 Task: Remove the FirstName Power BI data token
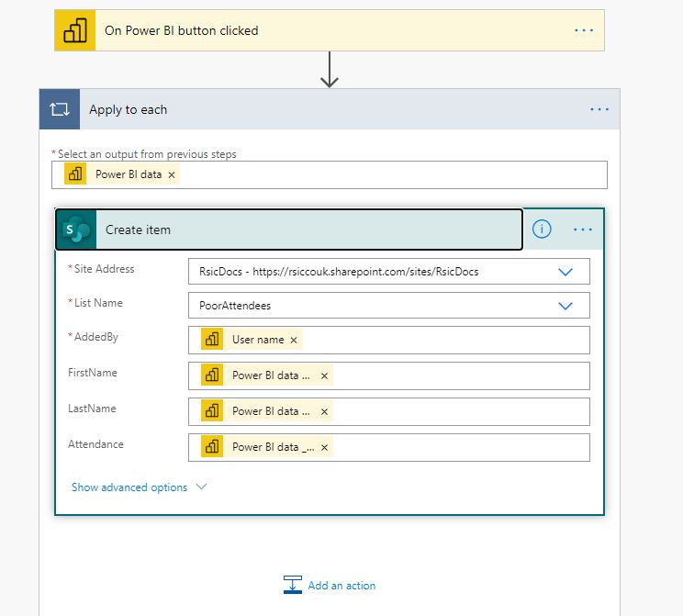tap(324, 376)
